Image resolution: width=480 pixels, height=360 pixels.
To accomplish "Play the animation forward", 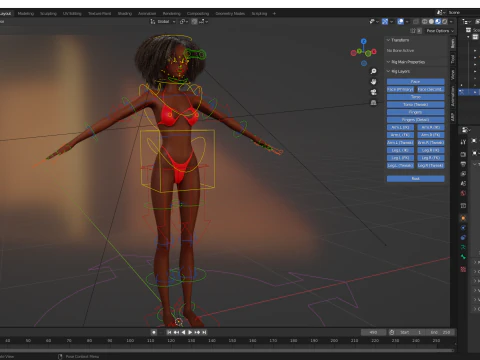I will click(190, 332).
